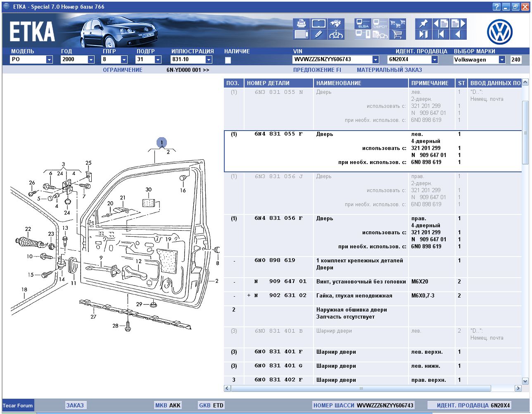Click ЗАКАЗ in the status bar
Viewport: 532px width, 414px height.
pyautogui.click(x=75, y=405)
